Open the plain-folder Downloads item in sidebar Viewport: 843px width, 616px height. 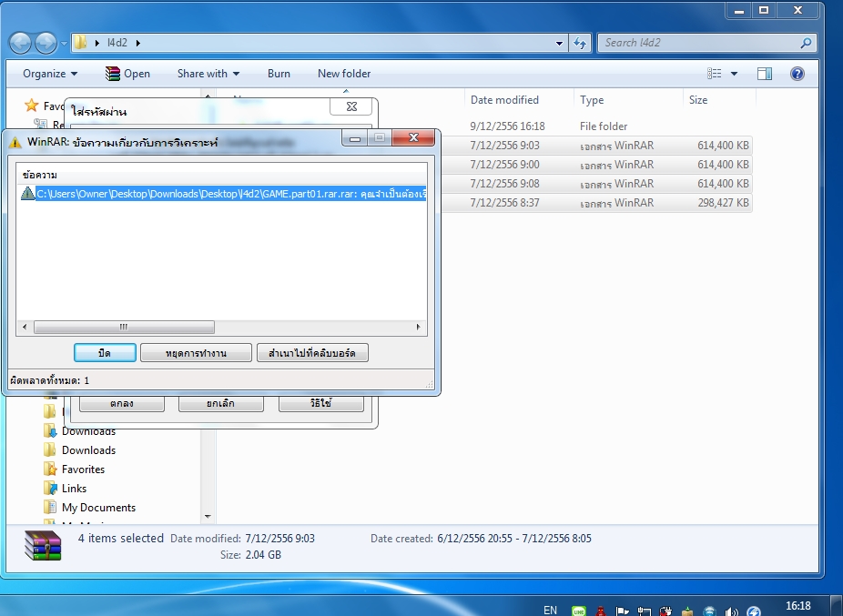(79, 450)
